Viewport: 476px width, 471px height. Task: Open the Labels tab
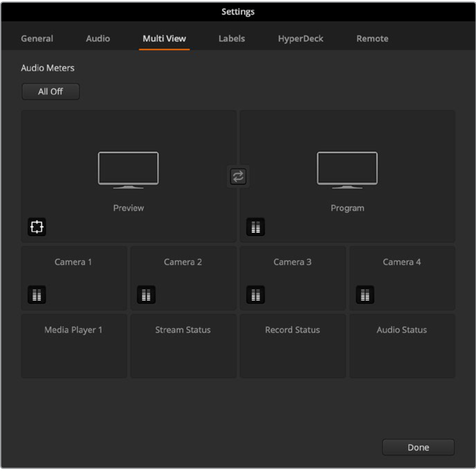click(231, 39)
